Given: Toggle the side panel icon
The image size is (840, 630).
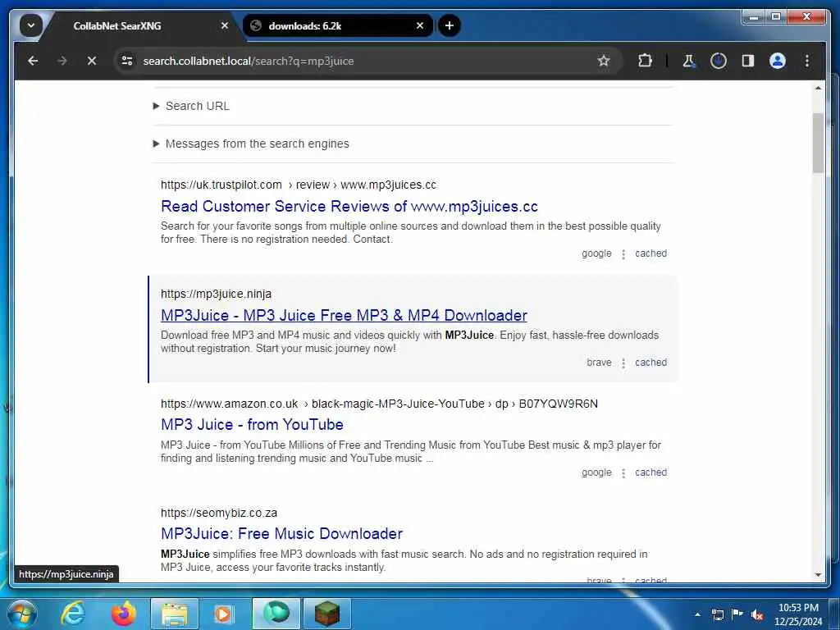Looking at the screenshot, I should tap(748, 61).
